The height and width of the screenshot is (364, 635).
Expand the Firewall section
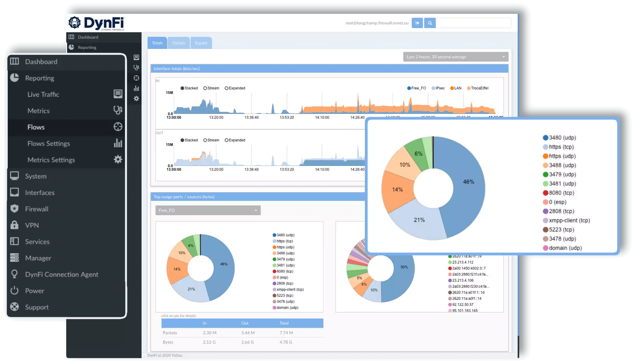[37, 210]
